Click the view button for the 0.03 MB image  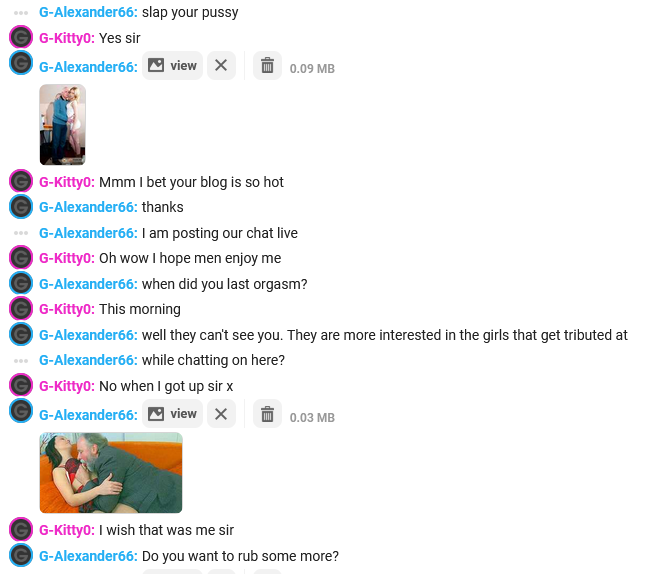[172, 414]
